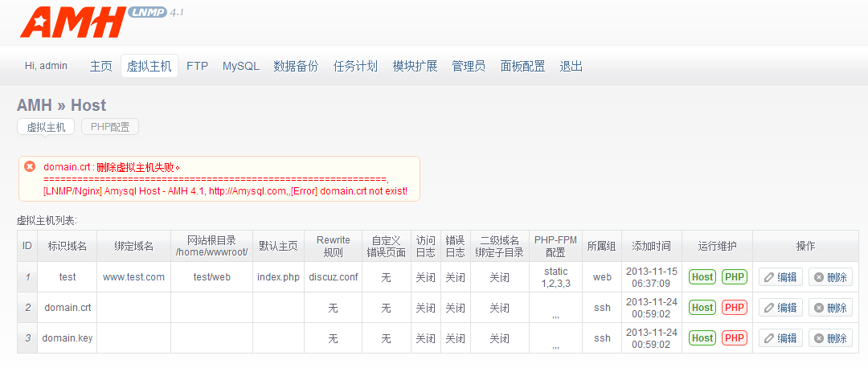868x368 pixels.
Task: Open the 主页 home menu
Action: tap(100, 66)
